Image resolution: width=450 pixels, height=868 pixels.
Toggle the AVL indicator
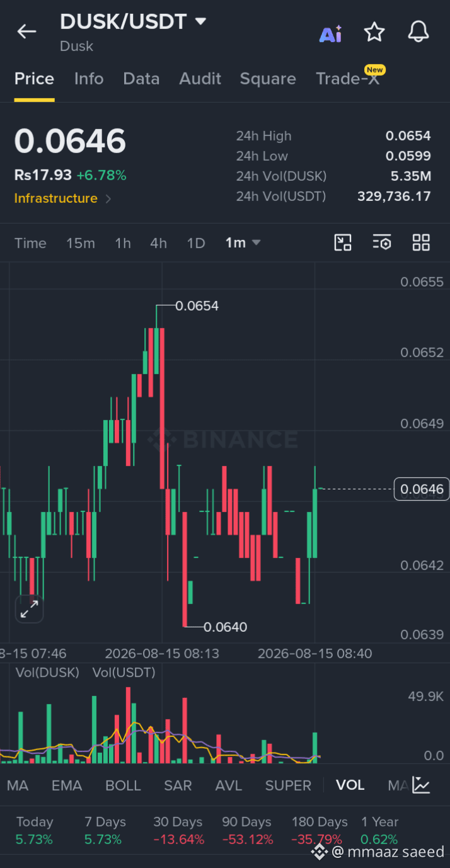pos(228,785)
